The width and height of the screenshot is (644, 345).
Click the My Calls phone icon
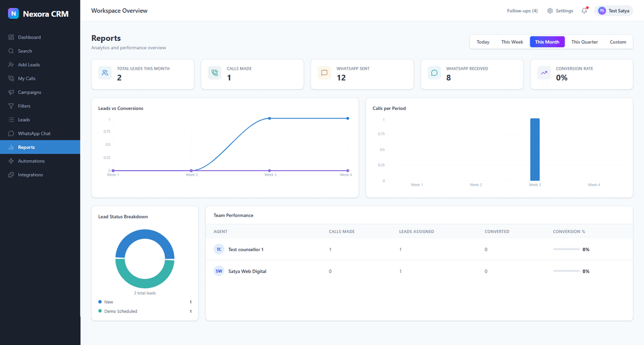(x=11, y=78)
